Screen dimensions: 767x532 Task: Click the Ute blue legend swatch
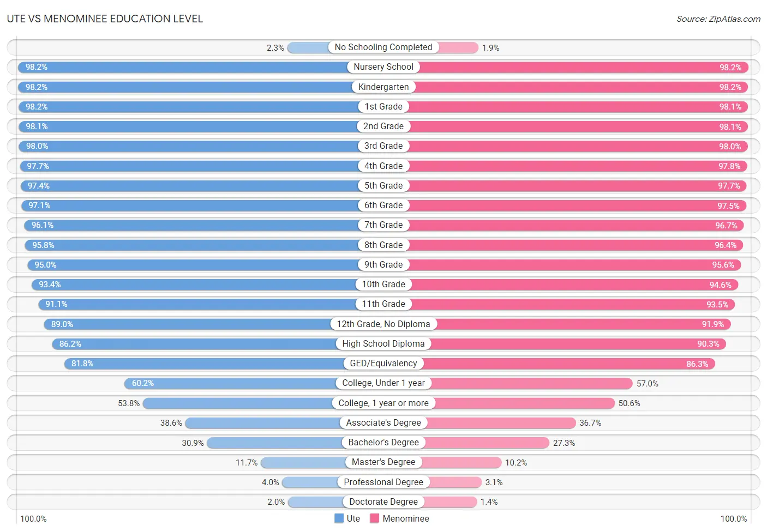[x=339, y=518]
